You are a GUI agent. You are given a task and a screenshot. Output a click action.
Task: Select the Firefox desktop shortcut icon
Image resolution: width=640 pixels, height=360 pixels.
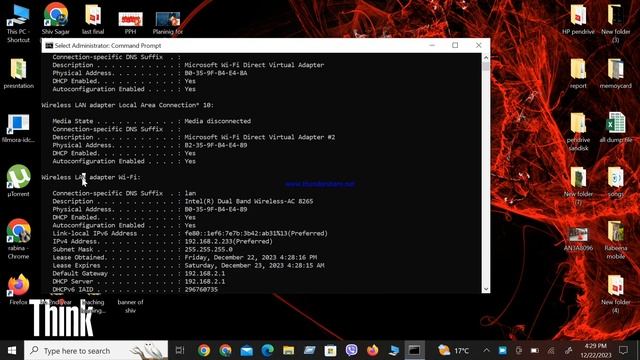coord(18,285)
